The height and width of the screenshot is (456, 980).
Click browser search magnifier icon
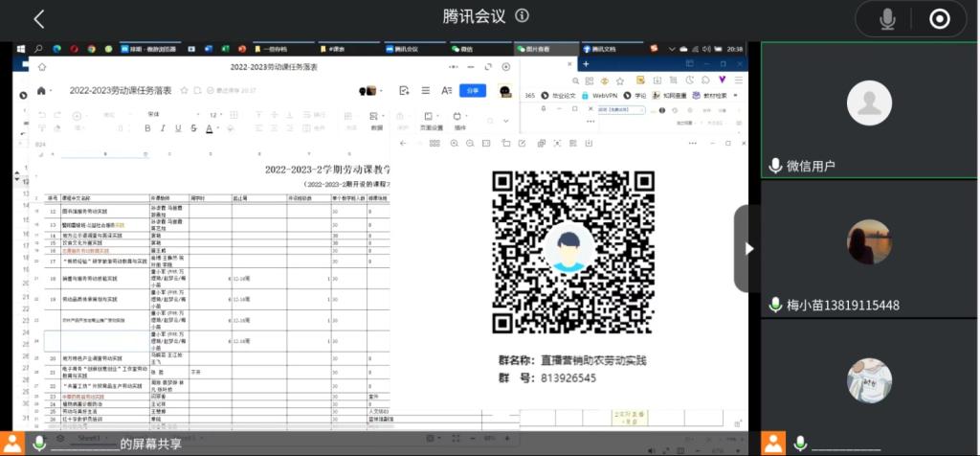tap(575, 80)
